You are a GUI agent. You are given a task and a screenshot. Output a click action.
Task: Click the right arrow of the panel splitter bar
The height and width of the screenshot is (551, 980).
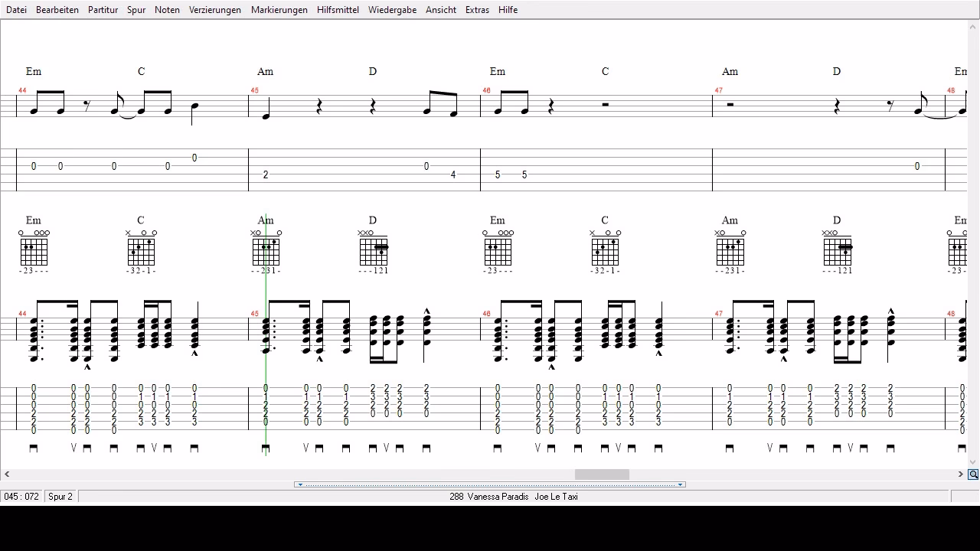(680, 484)
